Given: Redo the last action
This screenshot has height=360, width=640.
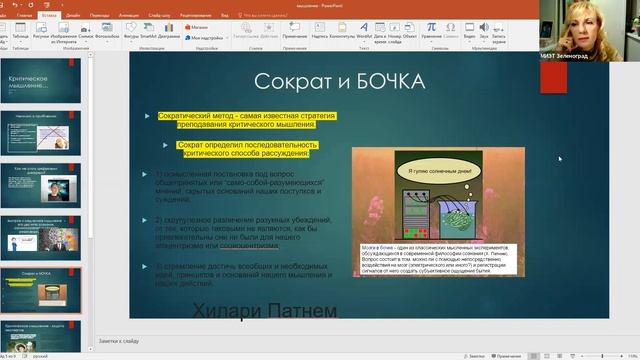Looking at the screenshot, I should 31,5.
